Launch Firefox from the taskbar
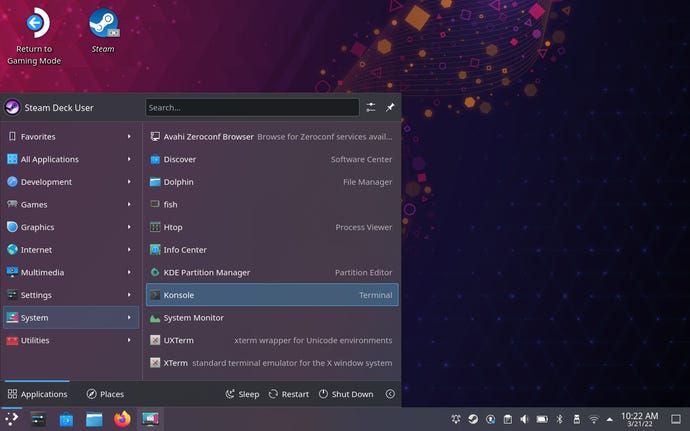This screenshot has width=690, height=431. (x=122, y=419)
